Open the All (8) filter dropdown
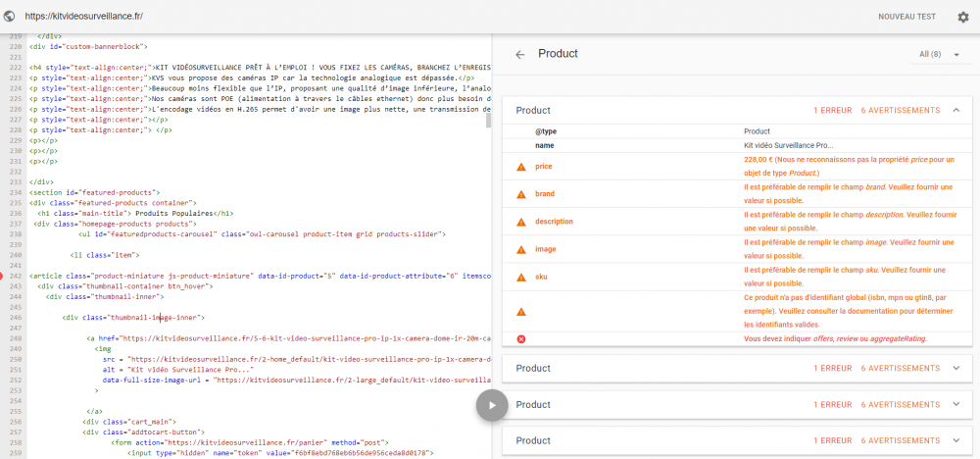Image resolution: width=980 pixels, height=459 pixels. 939,54
